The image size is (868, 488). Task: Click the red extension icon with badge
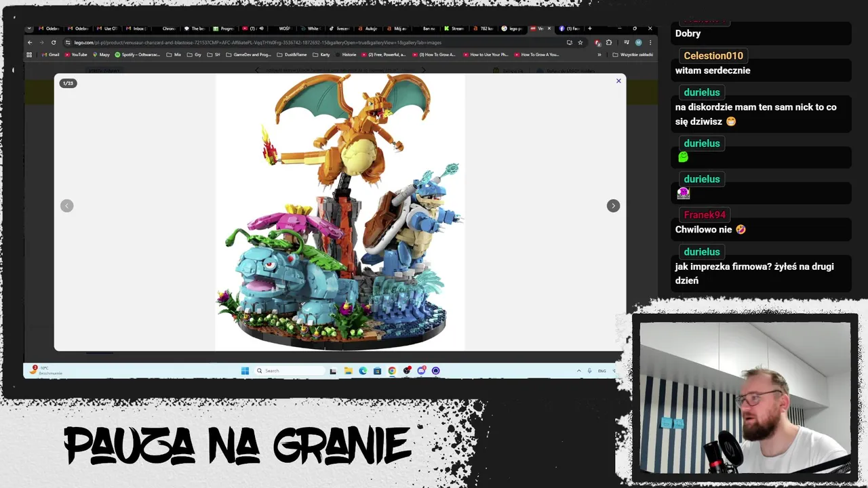(x=597, y=43)
